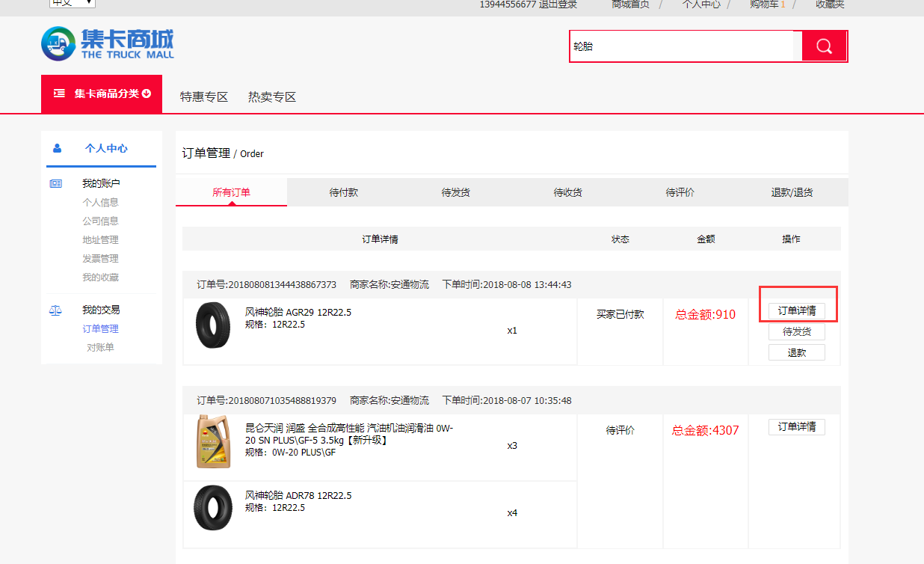Click the 我的账户 ID card icon
This screenshot has height=564, width=924.
(x=55, y=183)
